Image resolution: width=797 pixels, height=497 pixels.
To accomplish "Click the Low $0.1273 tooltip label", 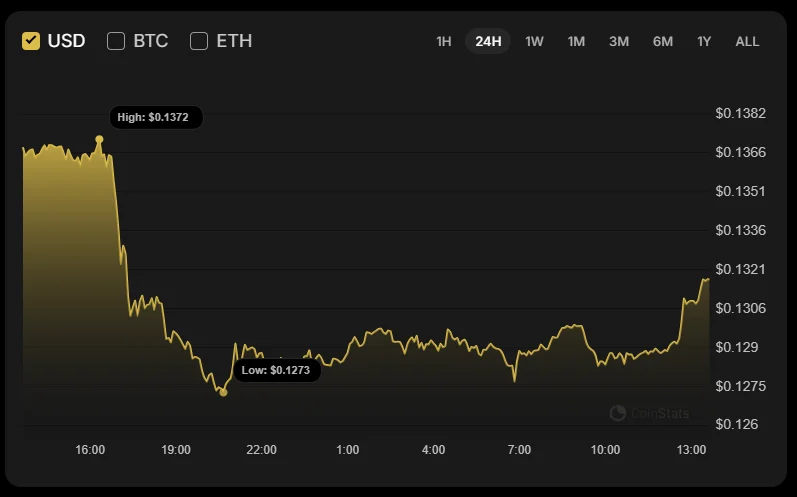I will click(276, 370).
